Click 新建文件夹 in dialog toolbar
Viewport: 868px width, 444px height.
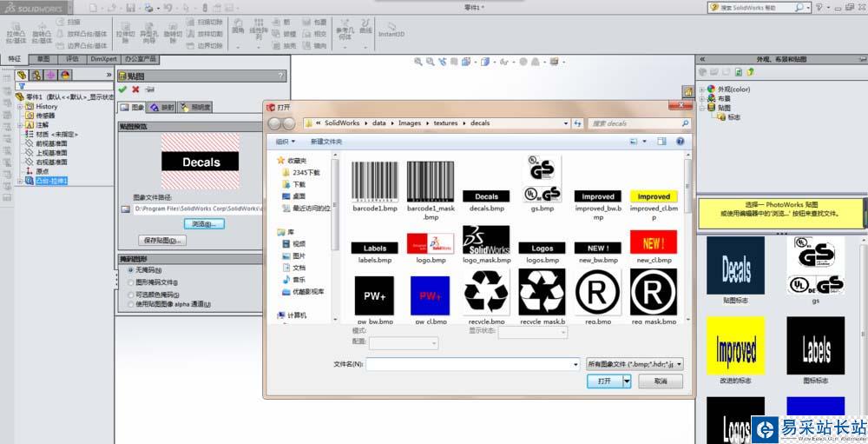pyautogui.click(x=326, y=142)
